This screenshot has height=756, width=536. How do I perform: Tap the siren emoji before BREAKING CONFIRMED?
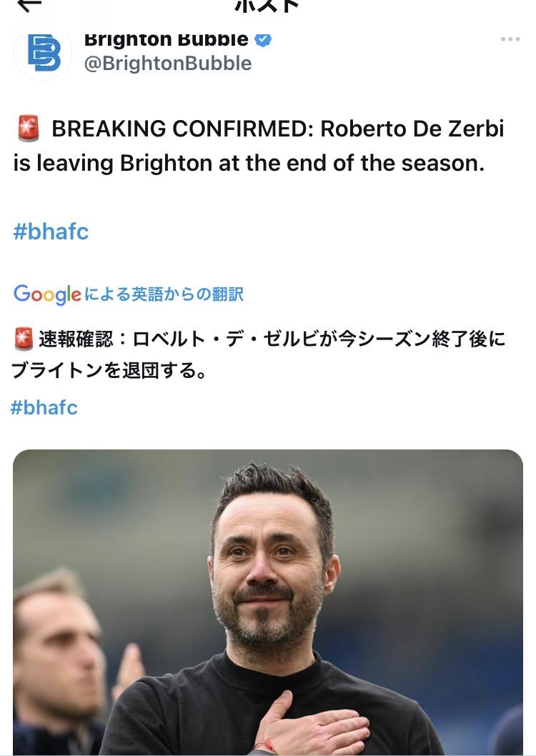[29, 129]
